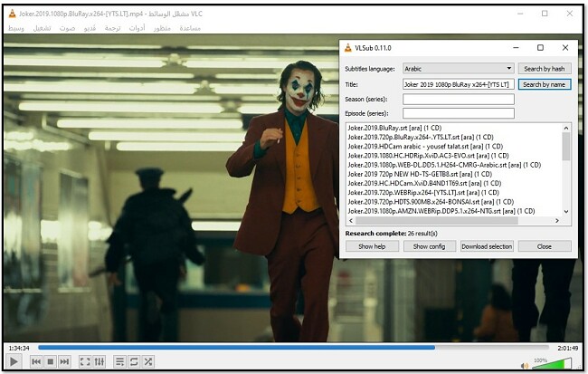Open the منظور (View) menu
The width and height of the screenshot is (588, 374).
click(162, 28)
